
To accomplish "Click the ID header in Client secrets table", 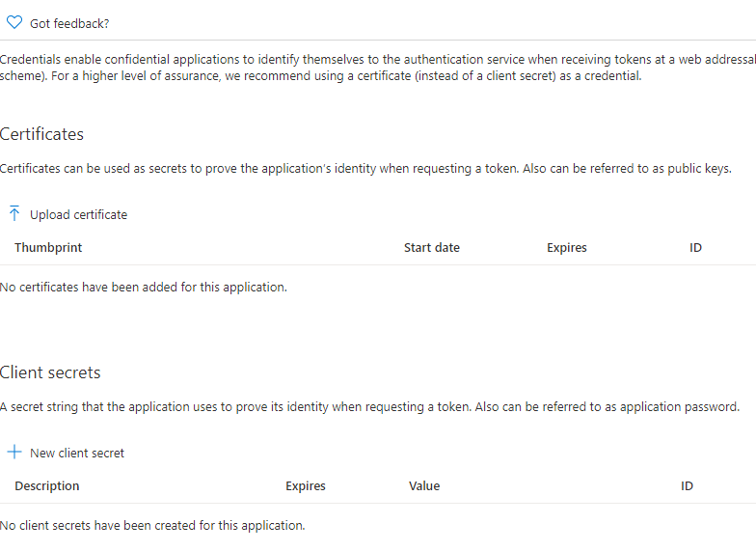I will tap(687, 486).
